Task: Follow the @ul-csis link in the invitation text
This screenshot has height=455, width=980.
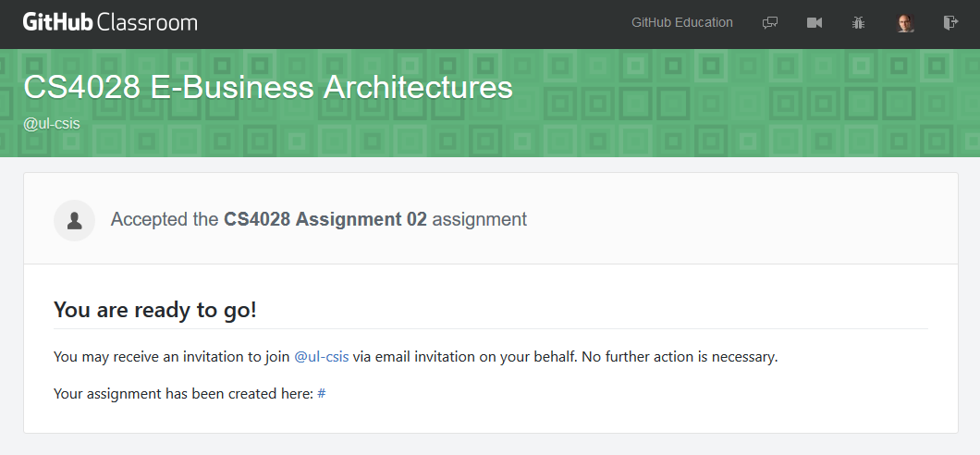Action: coord(321,357)
